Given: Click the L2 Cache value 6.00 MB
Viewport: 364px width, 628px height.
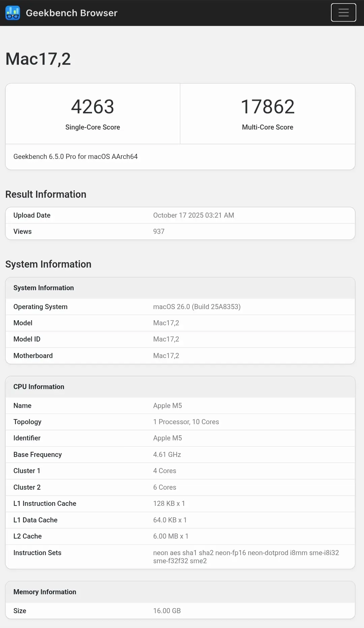Looking at the screenshot, I should [x=171, y=536].
